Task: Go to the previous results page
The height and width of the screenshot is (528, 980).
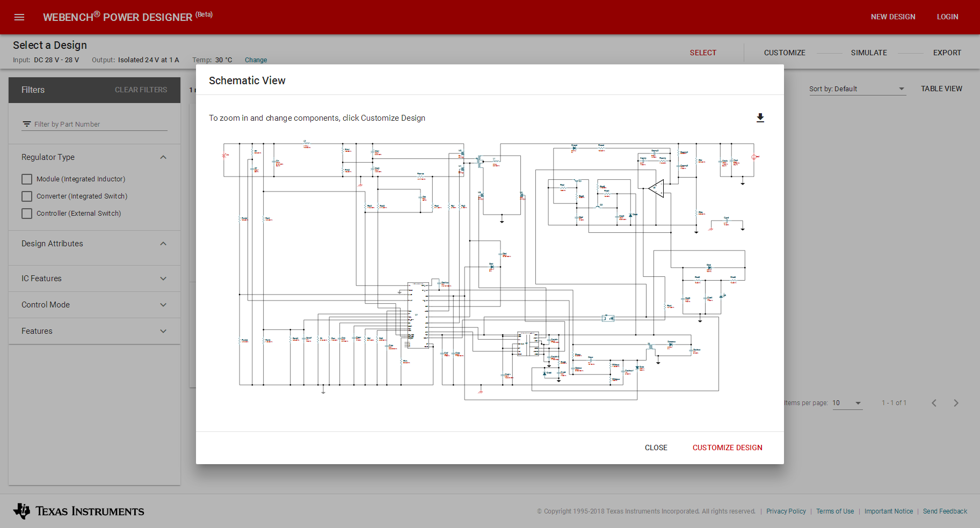Action: click(x=934, y=403)
